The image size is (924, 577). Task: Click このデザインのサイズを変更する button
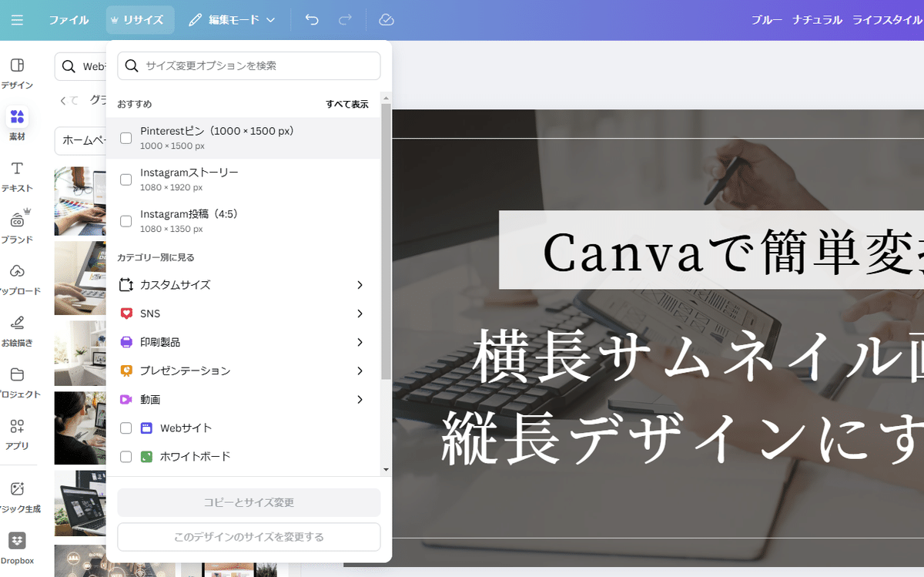pos(249,537)
